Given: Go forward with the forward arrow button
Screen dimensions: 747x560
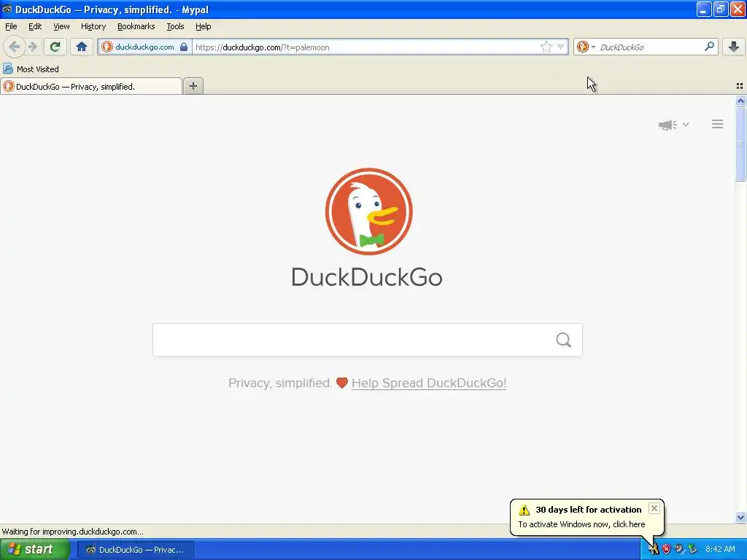Looking at the screenshot, I should coord(33,47).
